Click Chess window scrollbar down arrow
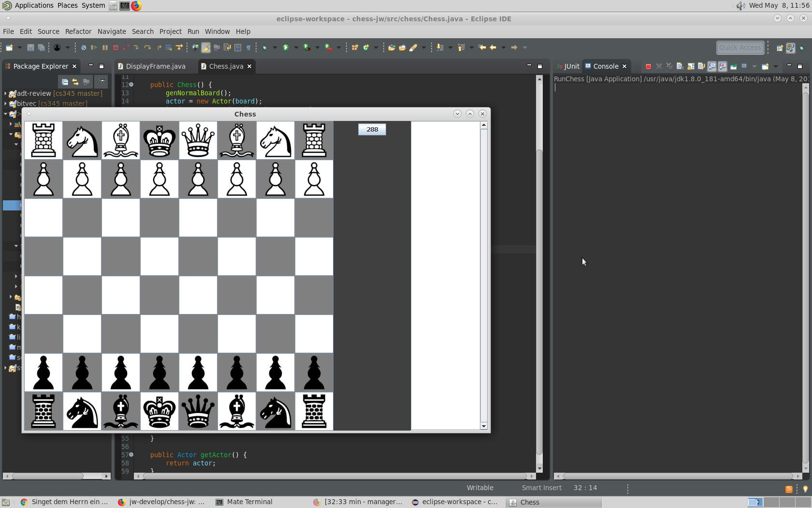Image resolution: width=812 pixels, height=508 pixels. pos(484,426)
